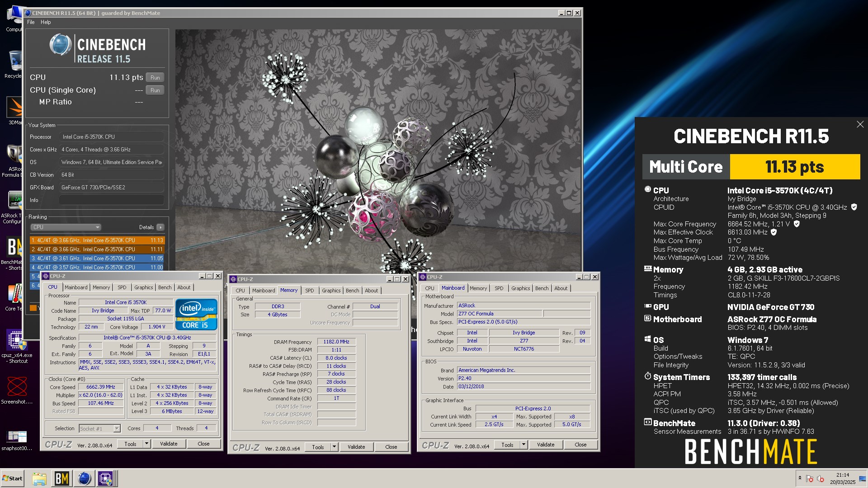This screenshot has width=868, height=488.
Task: Select Mainboard tab in the leftmost CPU-Z window
Action: point(76,287)
